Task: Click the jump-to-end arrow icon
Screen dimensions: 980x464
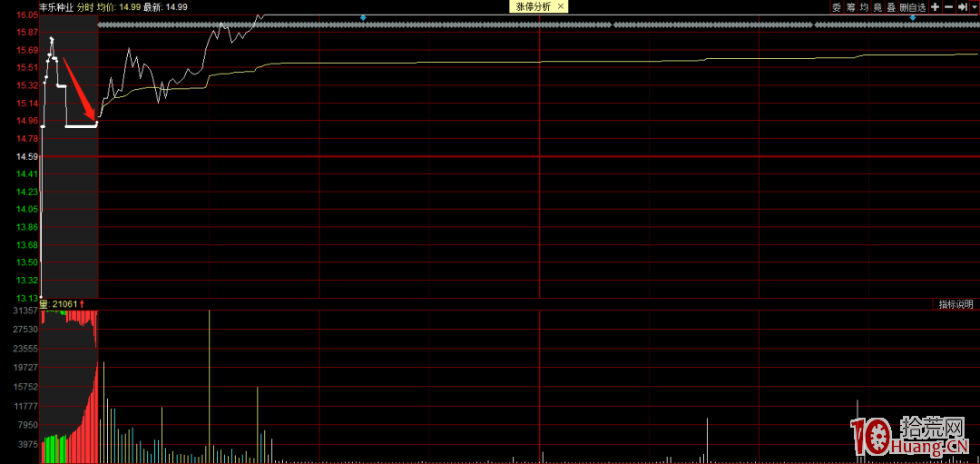Action: (962, 6)
